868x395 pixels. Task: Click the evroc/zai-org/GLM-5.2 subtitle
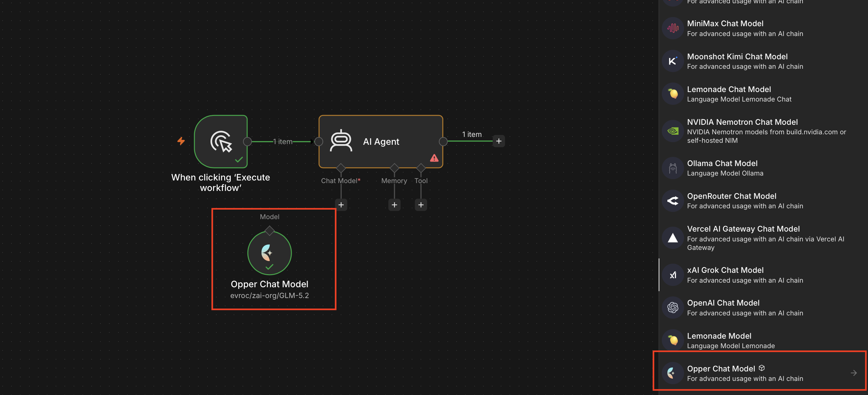point(269,295)
